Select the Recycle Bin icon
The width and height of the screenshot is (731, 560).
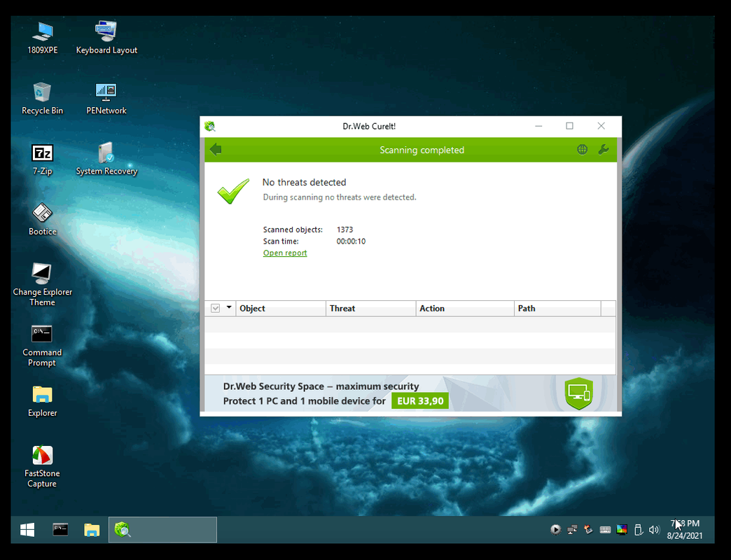coord(42,99)
